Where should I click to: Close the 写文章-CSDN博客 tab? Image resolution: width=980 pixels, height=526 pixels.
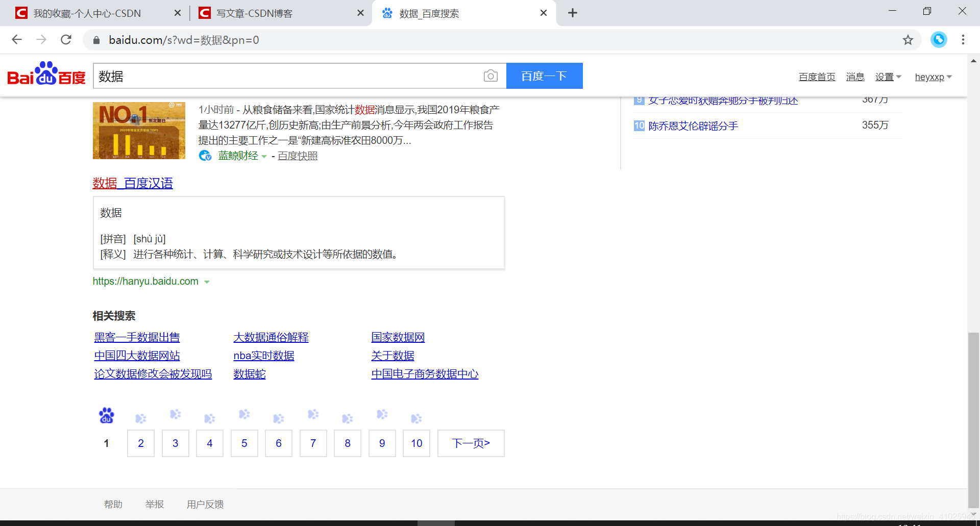click(x=360, y=13)
